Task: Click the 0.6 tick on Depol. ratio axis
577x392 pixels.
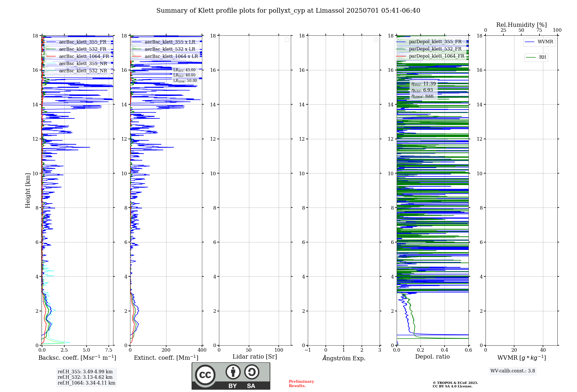Action: coord(469,350)
